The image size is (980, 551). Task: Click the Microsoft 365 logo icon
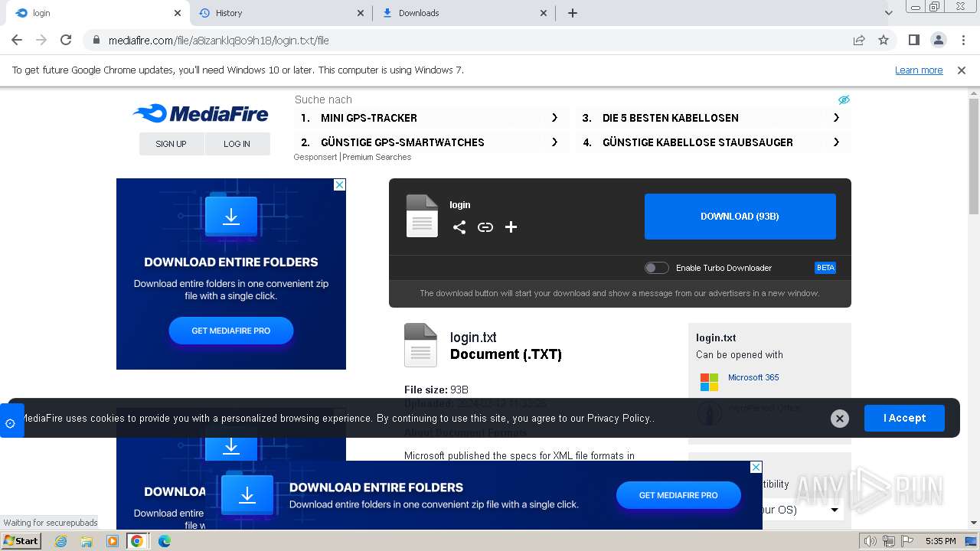710,381
